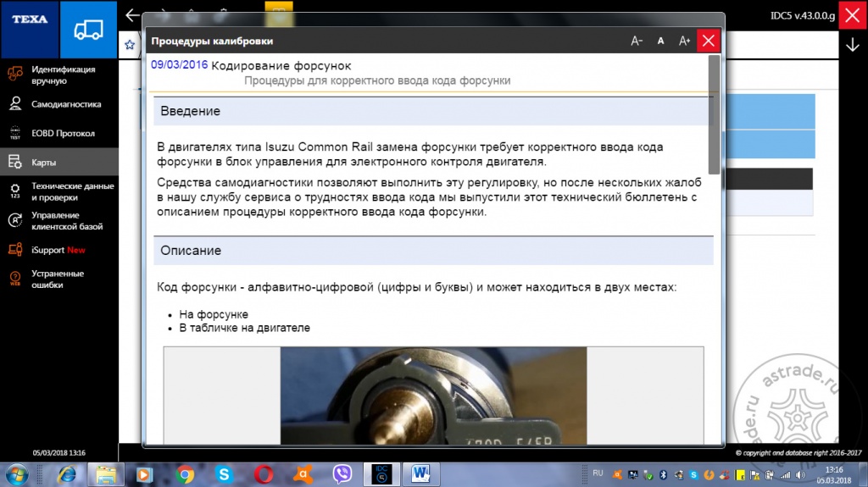The width and height of the screenshot is (868, 487).
Task: Click the Введение section header
Action: point(433,111)
